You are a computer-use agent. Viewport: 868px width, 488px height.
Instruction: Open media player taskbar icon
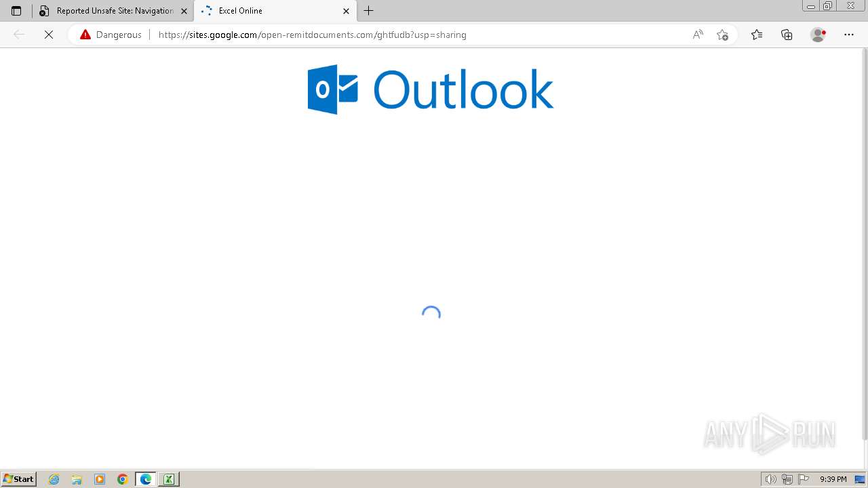pos(100,479)
